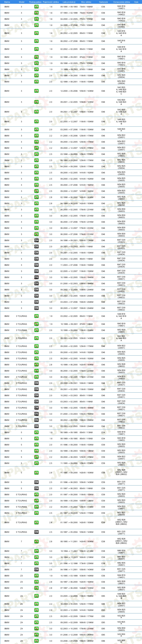Select petrol icon in 3.5 01.1996 -> 12.1998 row
This screenshot has width=142, height=644.
point(36,564)
